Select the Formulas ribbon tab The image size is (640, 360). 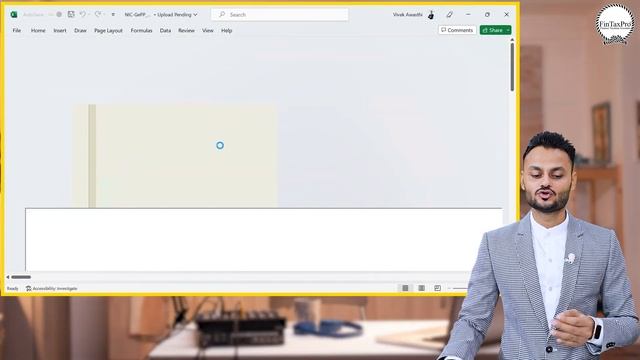pyautogui.click(x=141, y=30)
